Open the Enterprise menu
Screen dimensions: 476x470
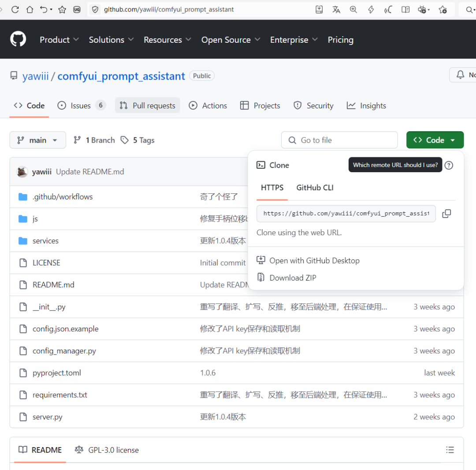click(x=294, y=40)
